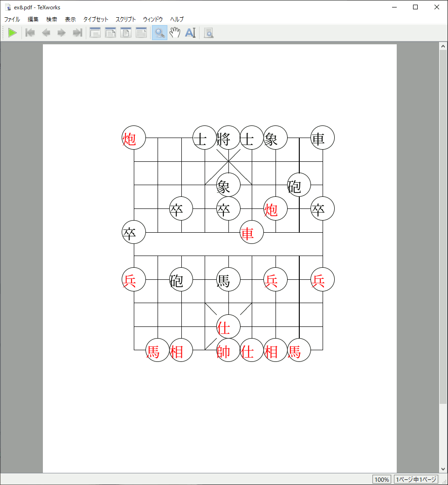Click the green Typeset play button
448x485 pixels.
[x=13, y=33]
